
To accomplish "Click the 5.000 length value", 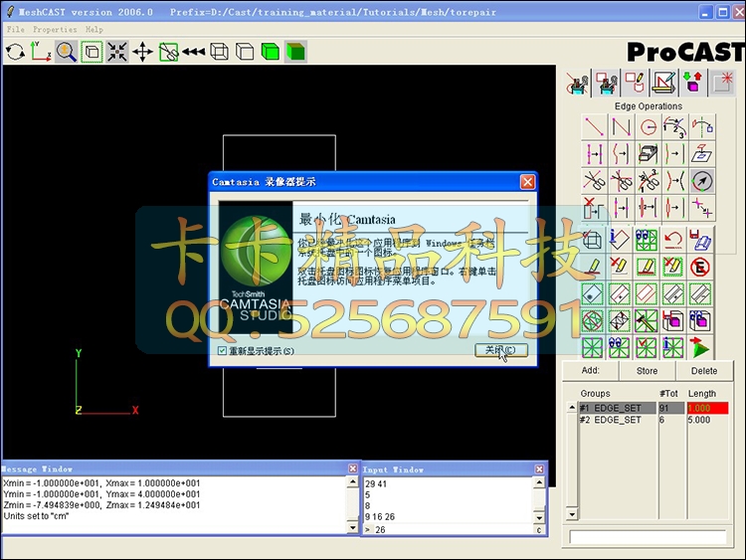I will pos(699,420).
